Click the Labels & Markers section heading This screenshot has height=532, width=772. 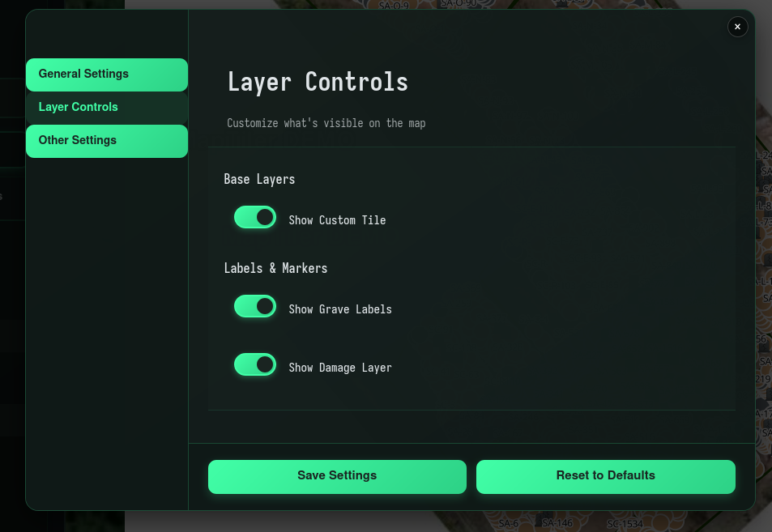click(x=275, y=268)
